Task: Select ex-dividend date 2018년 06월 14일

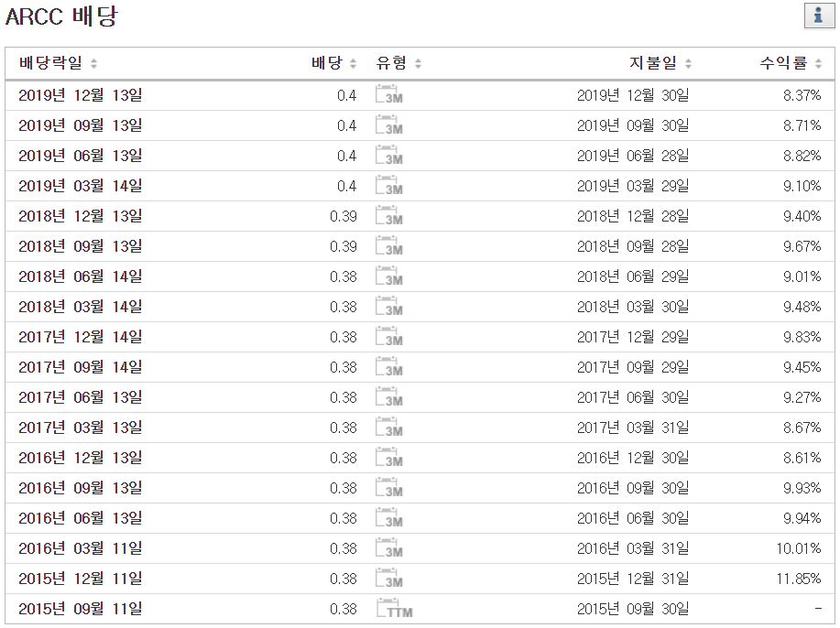Action: (x=81, y=276)
